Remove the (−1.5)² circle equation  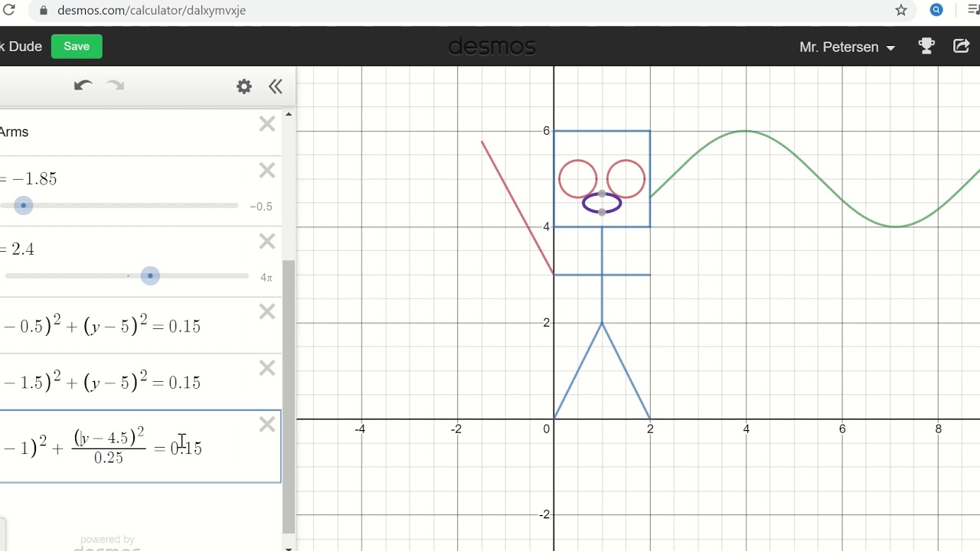click(267, 368)
